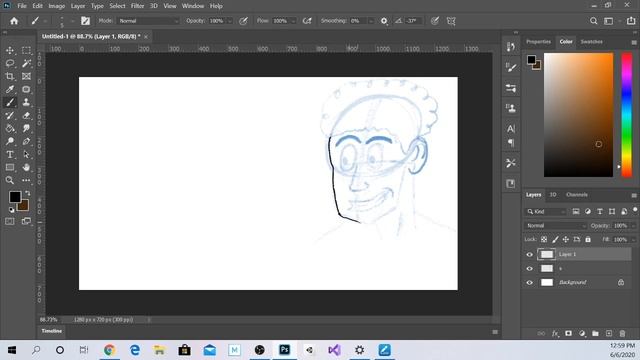
Task: Select the Eraser tool
Action: click(26, 116)
